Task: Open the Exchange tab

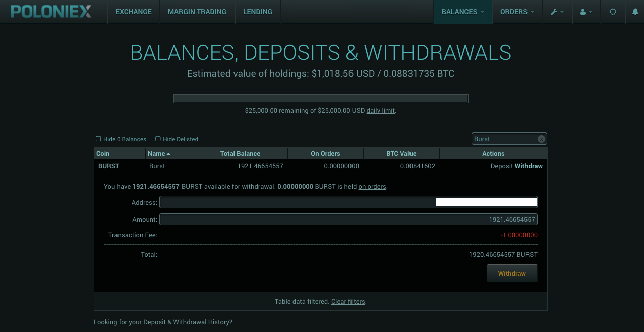Action: click(134, 12)
